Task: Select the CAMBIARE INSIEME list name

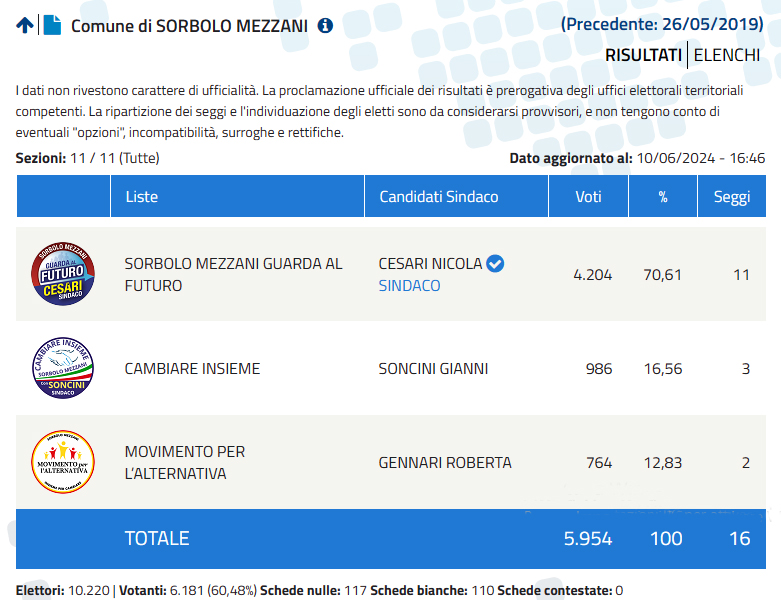Action: pyautogui.click(x=192, y=368)
